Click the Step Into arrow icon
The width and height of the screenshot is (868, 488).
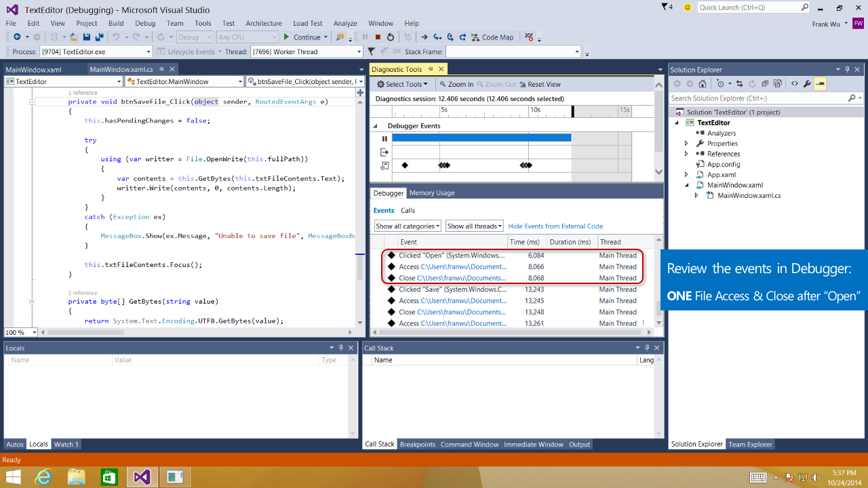pos(437,37)
